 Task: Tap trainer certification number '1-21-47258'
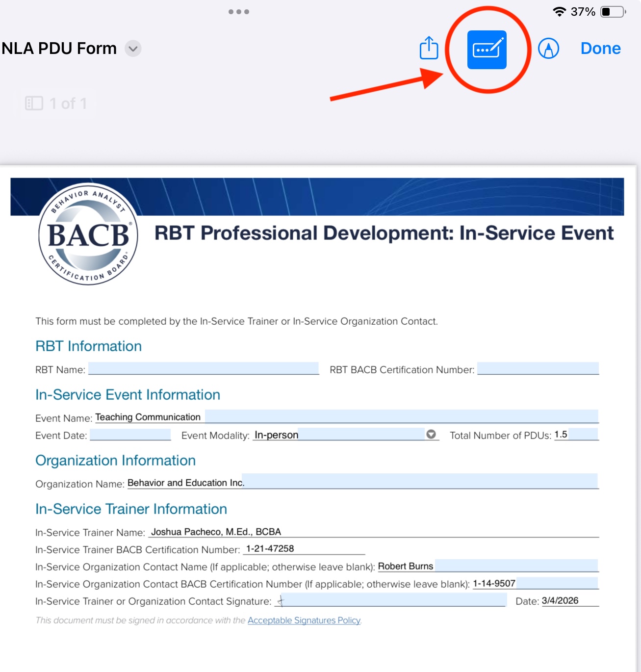point(270,548)
